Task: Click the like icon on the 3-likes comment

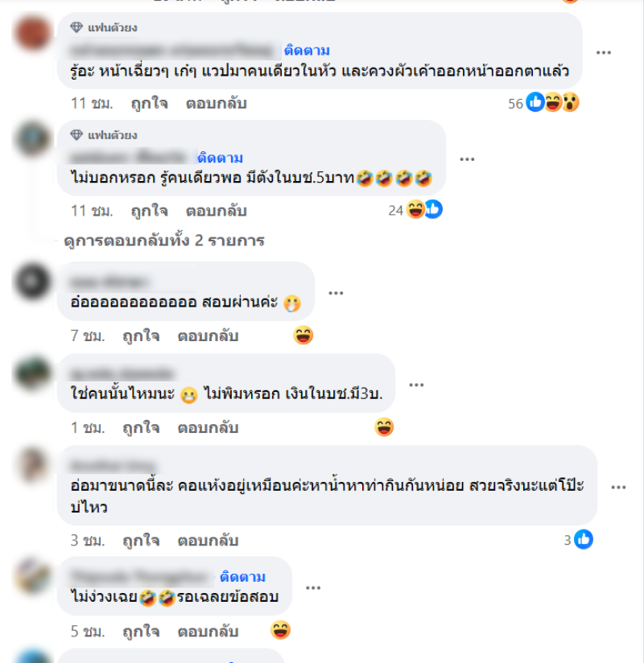Action: coord(584,540)
